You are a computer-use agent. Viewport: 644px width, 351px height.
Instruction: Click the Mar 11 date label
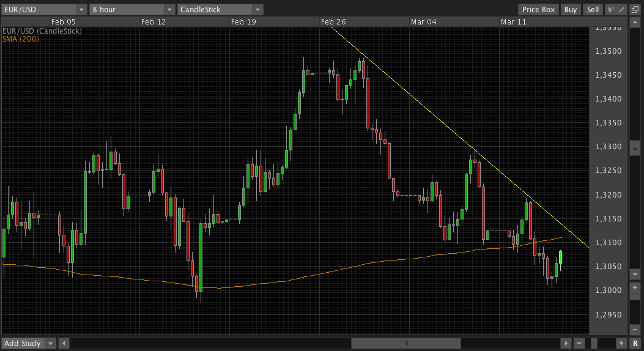point(513,22)
